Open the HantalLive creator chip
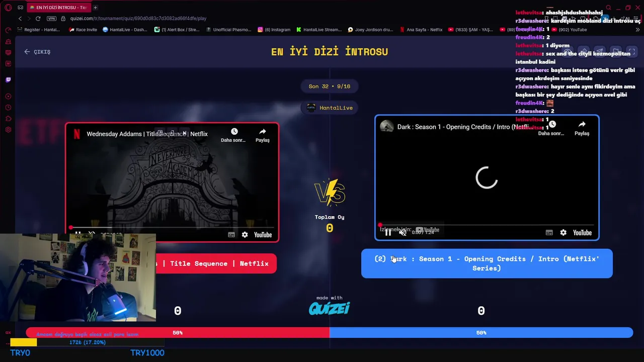This screenshot has height=362, width=644. 330,108
